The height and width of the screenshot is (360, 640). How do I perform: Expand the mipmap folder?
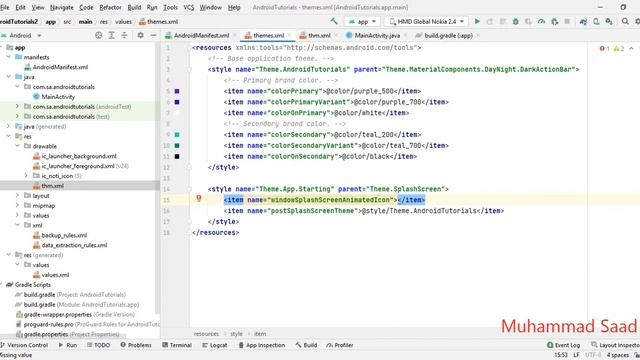(17, 205)
